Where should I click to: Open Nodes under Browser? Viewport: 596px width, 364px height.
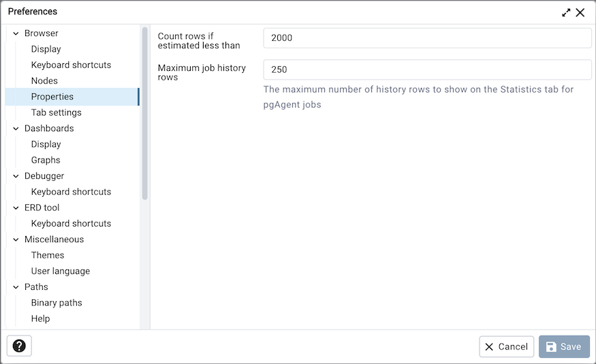[x=44, y=81]
